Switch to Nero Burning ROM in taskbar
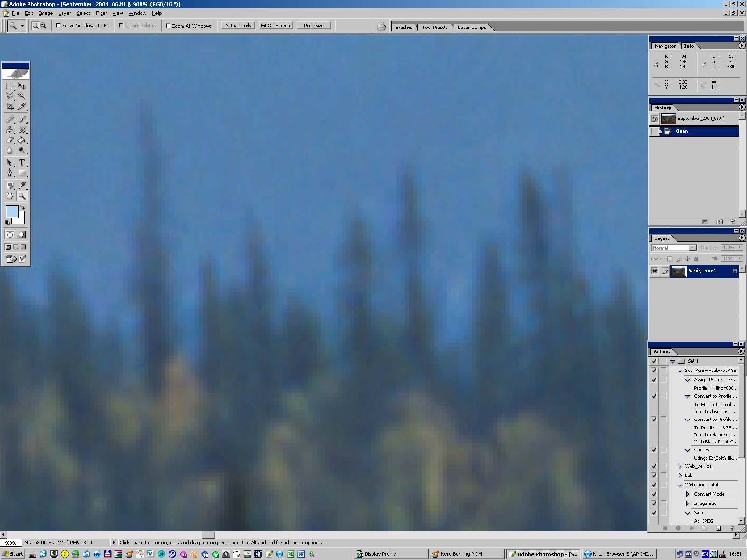The height and width of the screenshot is (560, 747). pos(467,554)
